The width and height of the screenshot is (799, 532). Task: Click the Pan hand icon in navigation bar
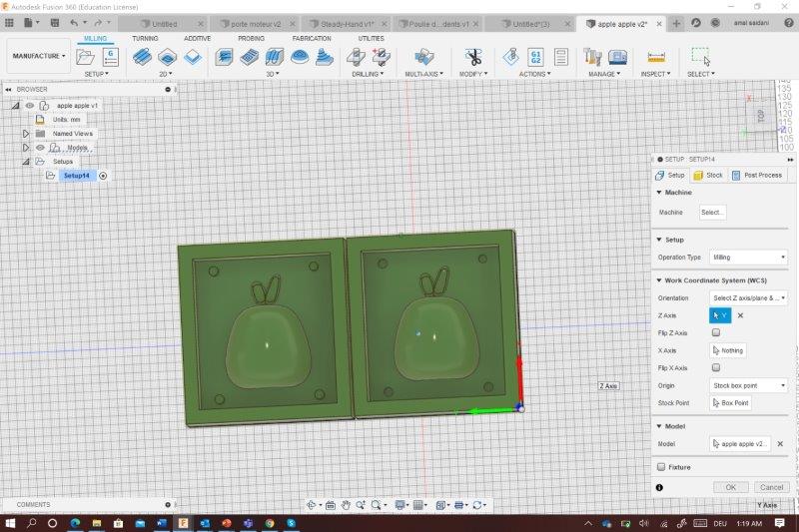pyautogui.click(x=346, y=505)
